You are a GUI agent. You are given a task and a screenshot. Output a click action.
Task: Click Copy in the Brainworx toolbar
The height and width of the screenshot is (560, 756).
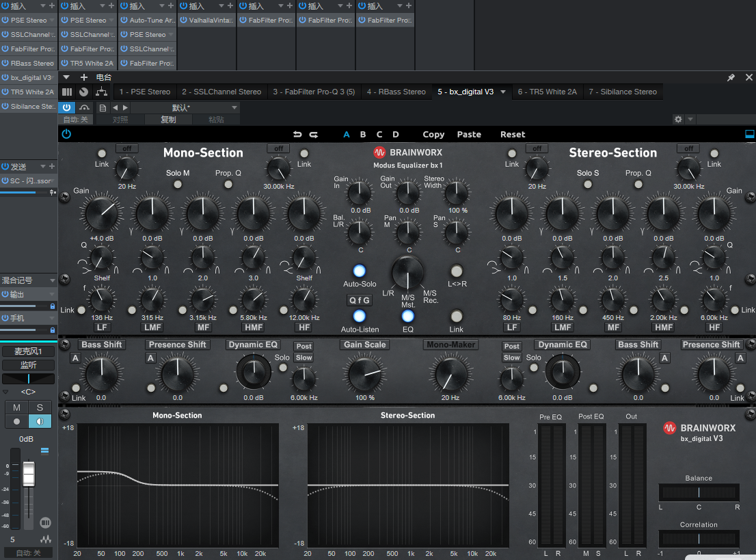(433, 135)
